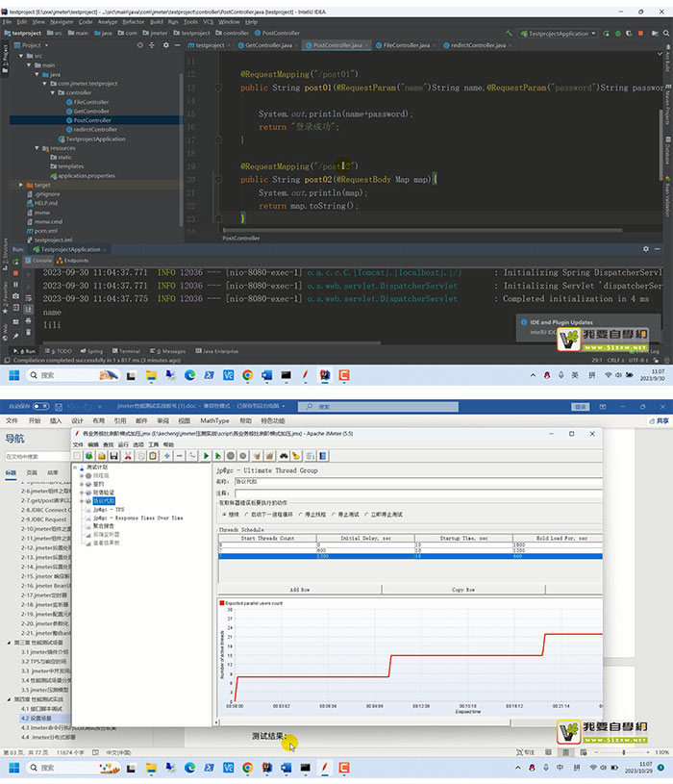
Task: Open the Navigate menu in IntelliJ
Action: 62,21
